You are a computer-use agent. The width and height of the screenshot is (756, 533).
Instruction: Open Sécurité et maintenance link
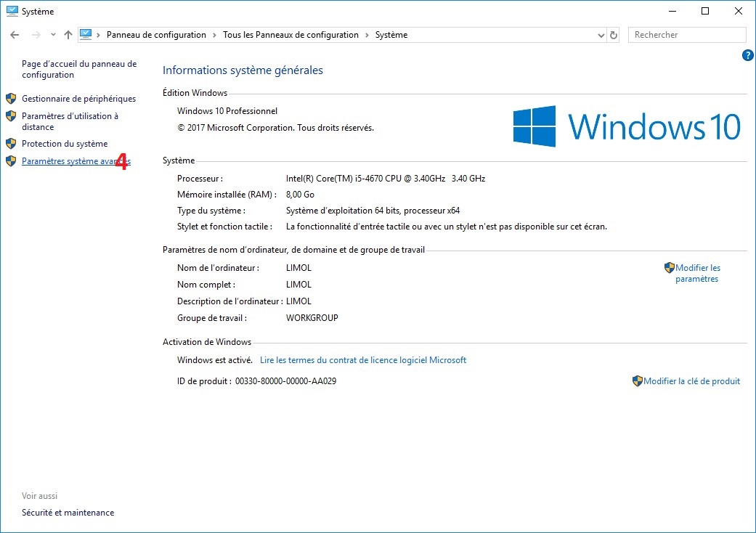pyautogui.click(x=68, y=513)
